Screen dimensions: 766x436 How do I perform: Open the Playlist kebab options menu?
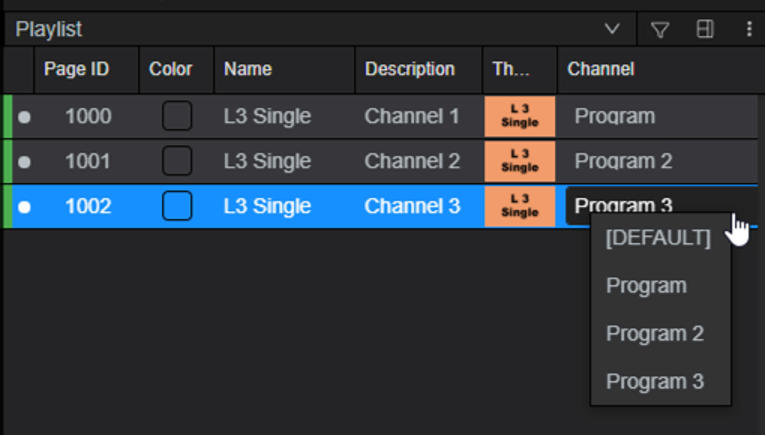point(749,30)
